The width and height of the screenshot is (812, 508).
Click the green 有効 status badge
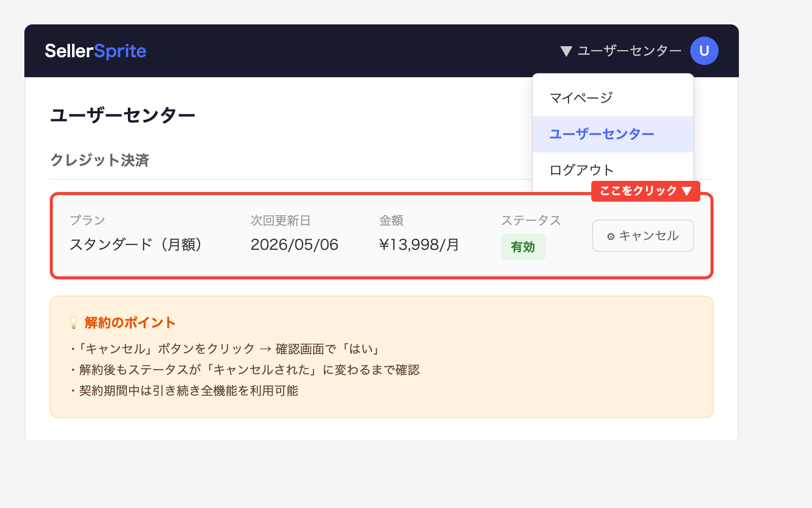[523, 247]
